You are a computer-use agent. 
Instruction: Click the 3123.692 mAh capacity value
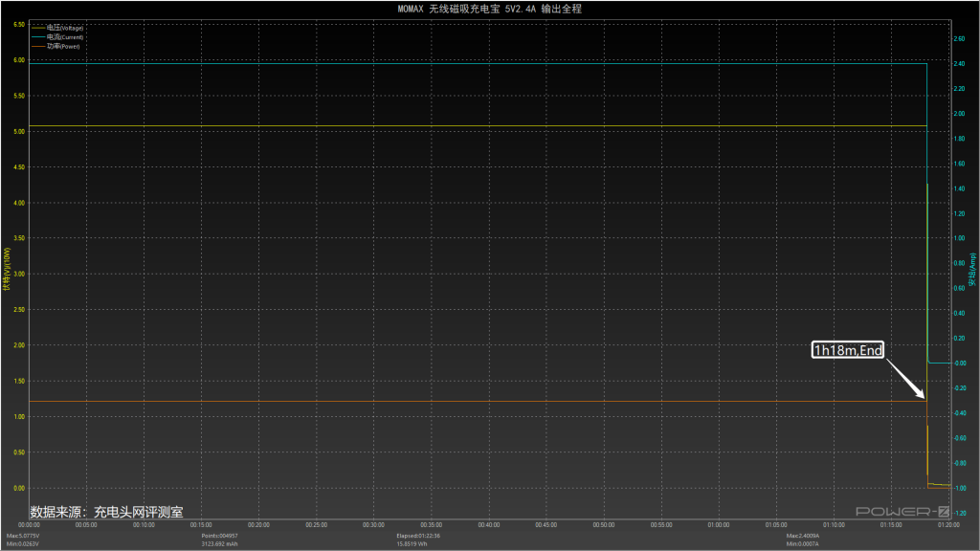click(219, 544)
